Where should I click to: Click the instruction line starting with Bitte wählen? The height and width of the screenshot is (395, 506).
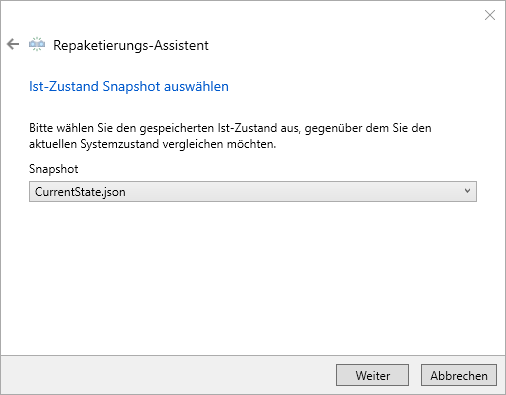(230, 128)
